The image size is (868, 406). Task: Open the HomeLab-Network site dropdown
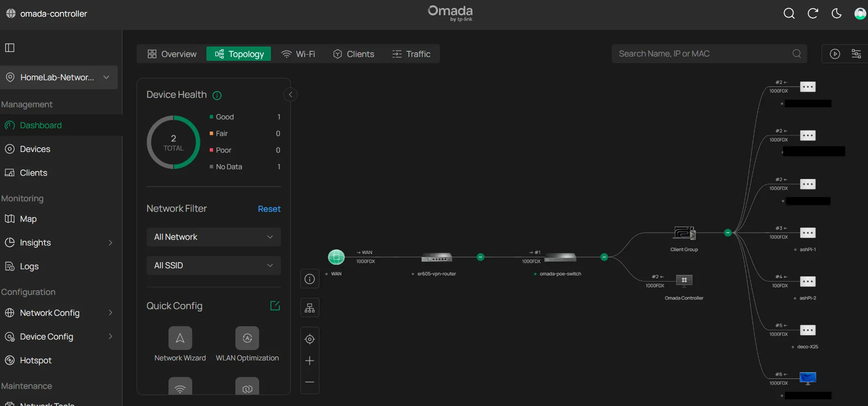click(59, 77)
